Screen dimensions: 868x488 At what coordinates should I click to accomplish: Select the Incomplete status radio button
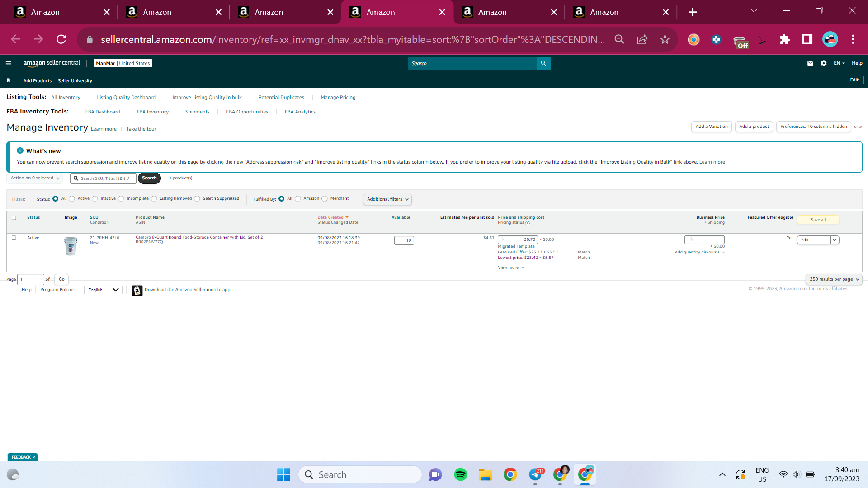[121, 199]
